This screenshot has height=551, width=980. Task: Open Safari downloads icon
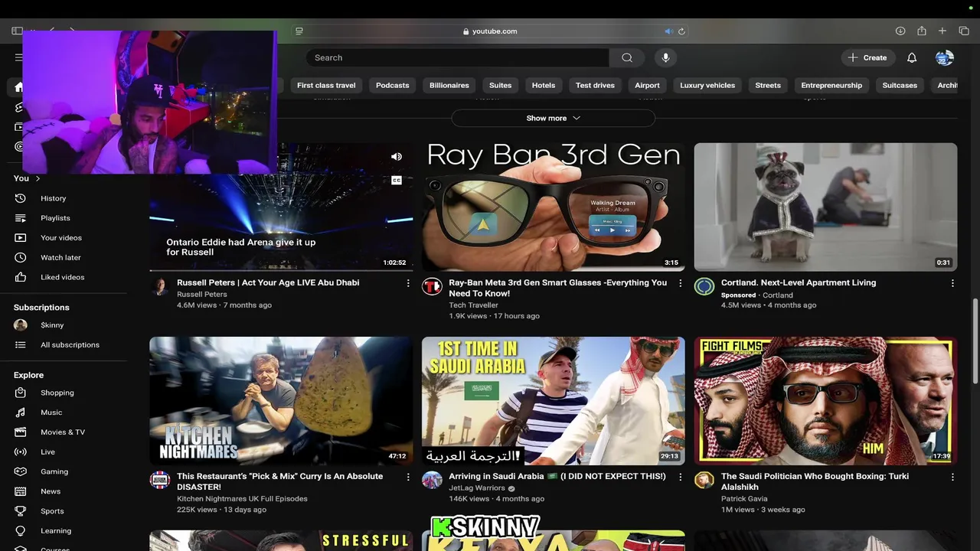coord(900,31)
